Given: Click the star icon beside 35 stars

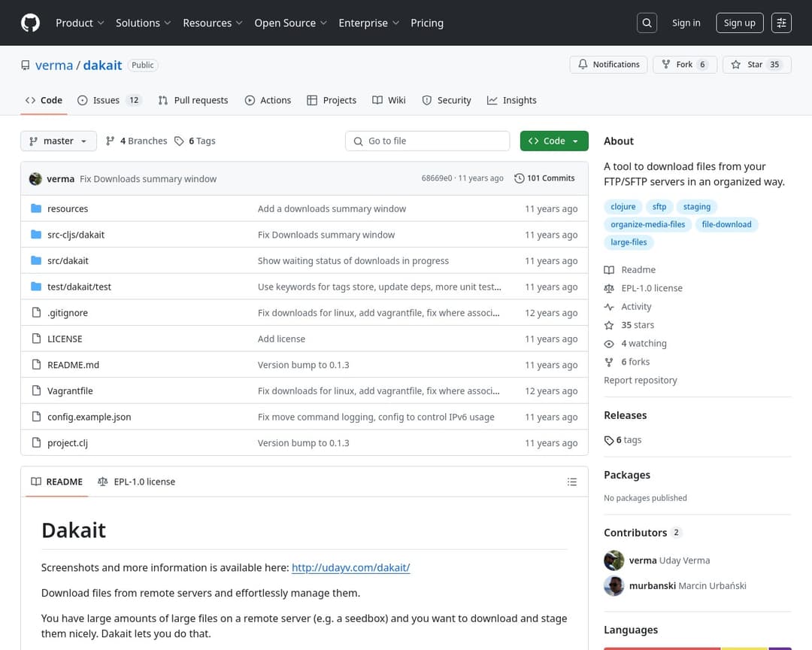Looking at the screenshot, I should click(x=609, y=325).
